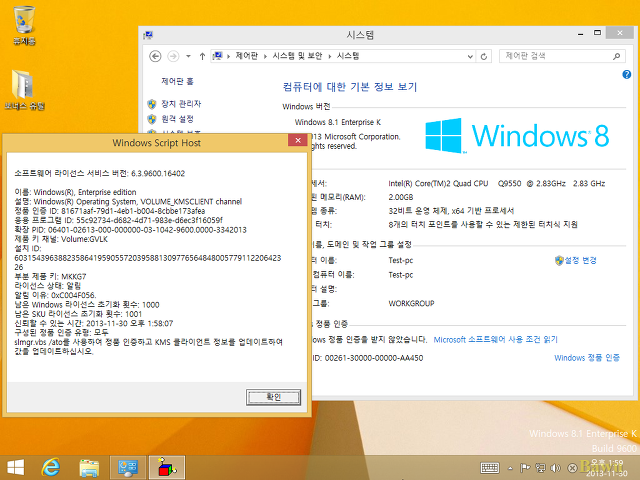Click the 2.00GB installed memory value
Image resolution: width=640 pixels, height=480 pixels.
pyautogui.click(x=401, y=197)
